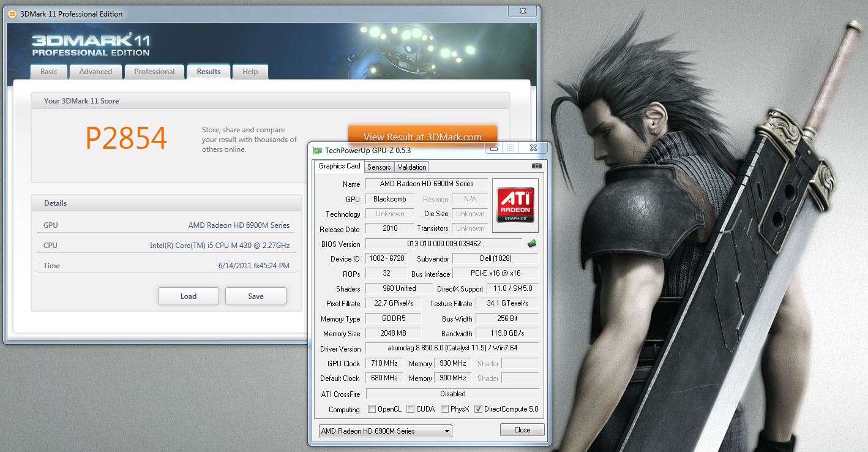Click the Time value 6/14/2011 6:45:24 PM
Viewport: 868px width, 452px height.
tap(254, 266)
